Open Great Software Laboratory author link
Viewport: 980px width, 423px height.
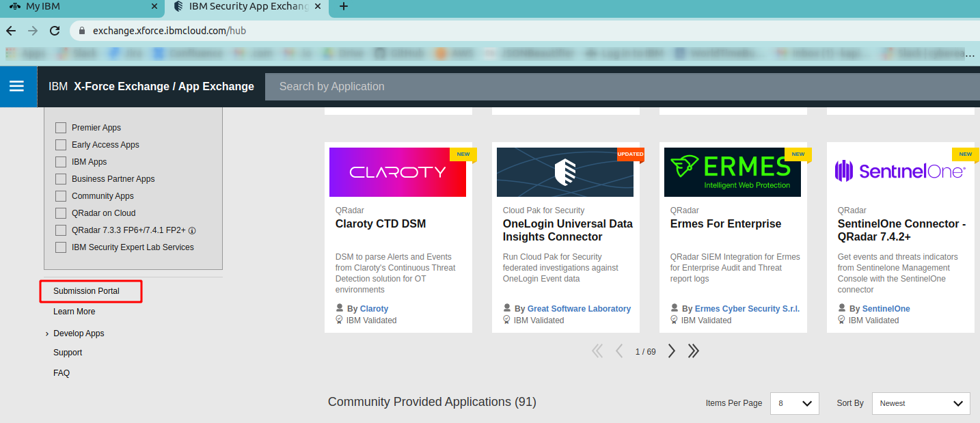[579, 309]
